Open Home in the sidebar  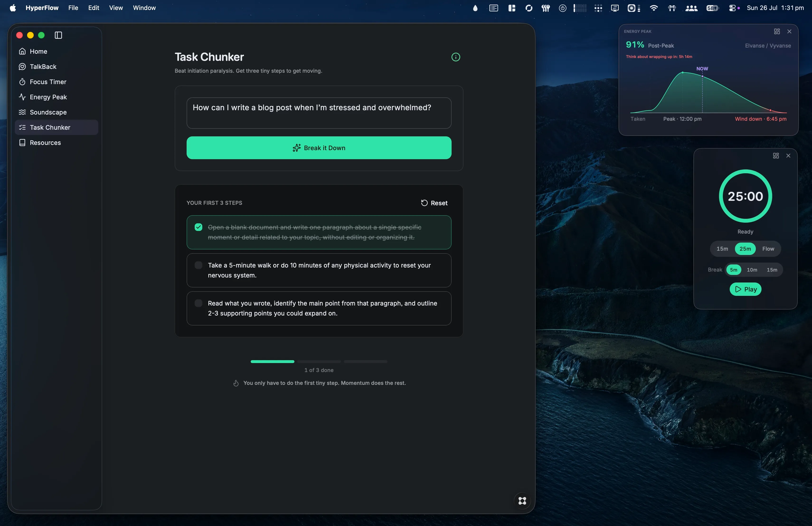click(56, 51)
